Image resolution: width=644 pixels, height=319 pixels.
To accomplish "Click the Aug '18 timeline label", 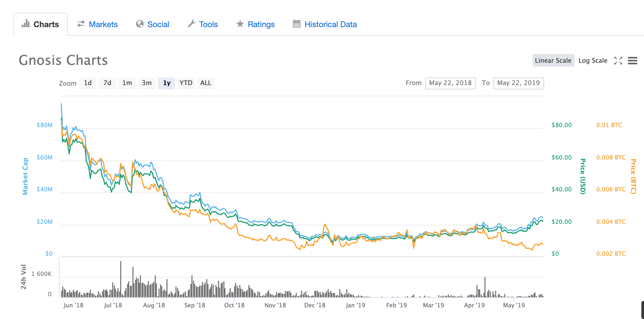I will click(x=154, y=305).
